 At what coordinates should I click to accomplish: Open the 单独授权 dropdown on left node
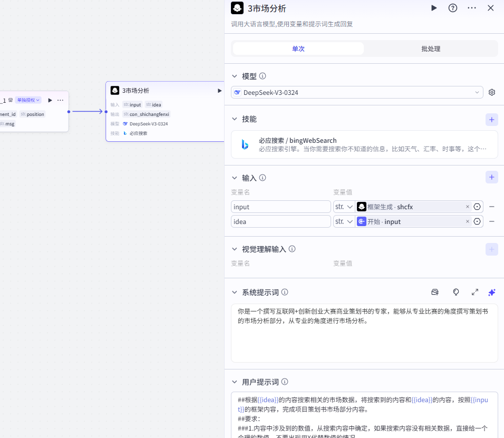28,100
